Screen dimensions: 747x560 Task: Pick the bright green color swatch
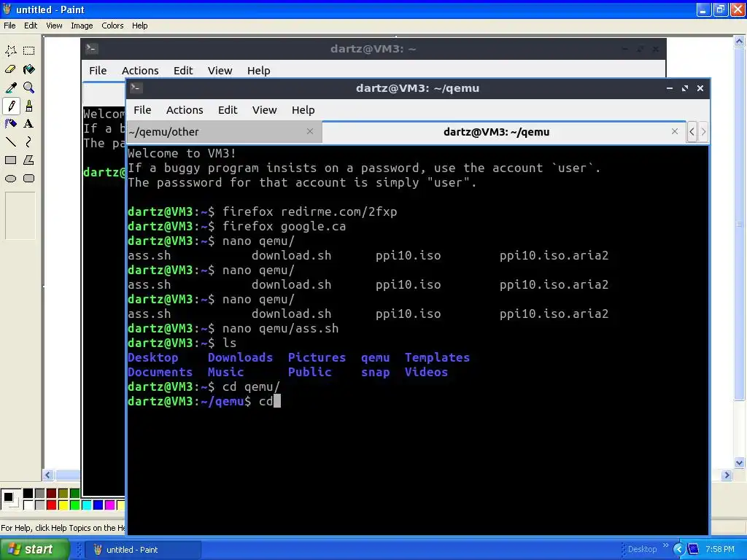tap(75, 505)
